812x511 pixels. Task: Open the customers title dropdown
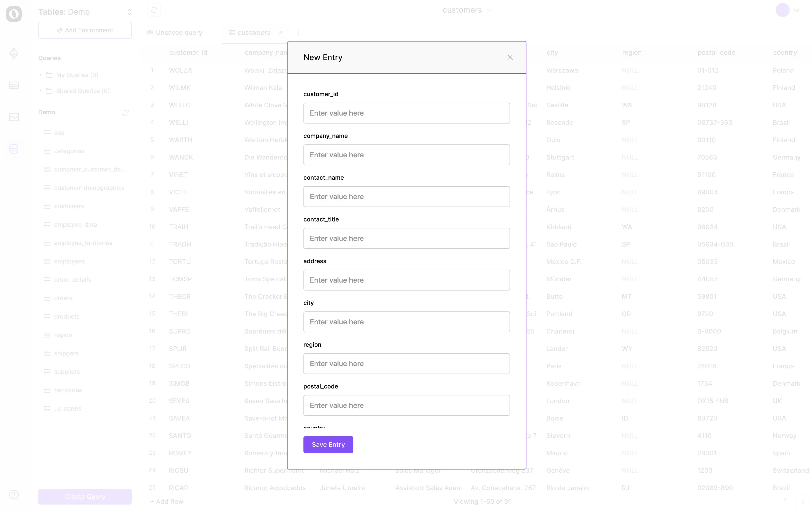click(467, 10)
